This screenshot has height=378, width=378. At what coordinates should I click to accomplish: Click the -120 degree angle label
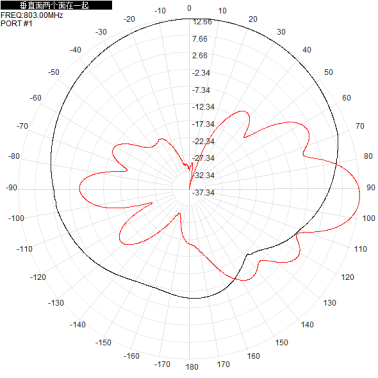pos(38,277)
